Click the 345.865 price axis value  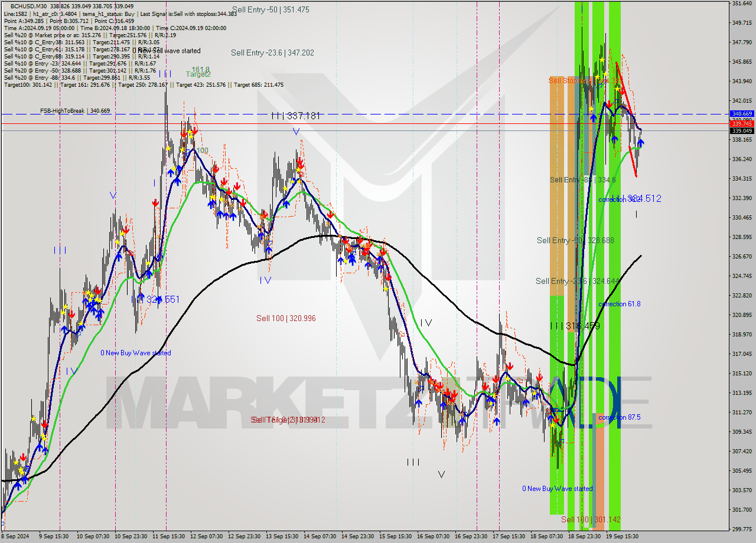(742, 61)
